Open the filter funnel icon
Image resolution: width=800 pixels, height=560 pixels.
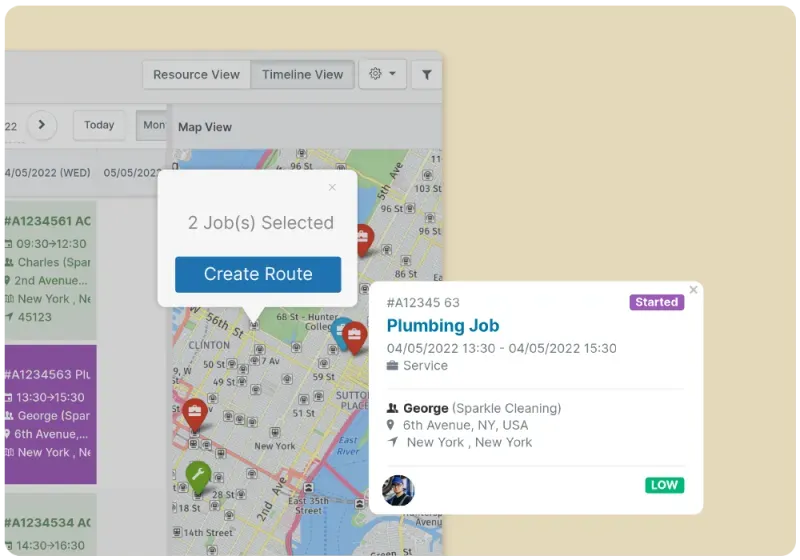(426, 74)
